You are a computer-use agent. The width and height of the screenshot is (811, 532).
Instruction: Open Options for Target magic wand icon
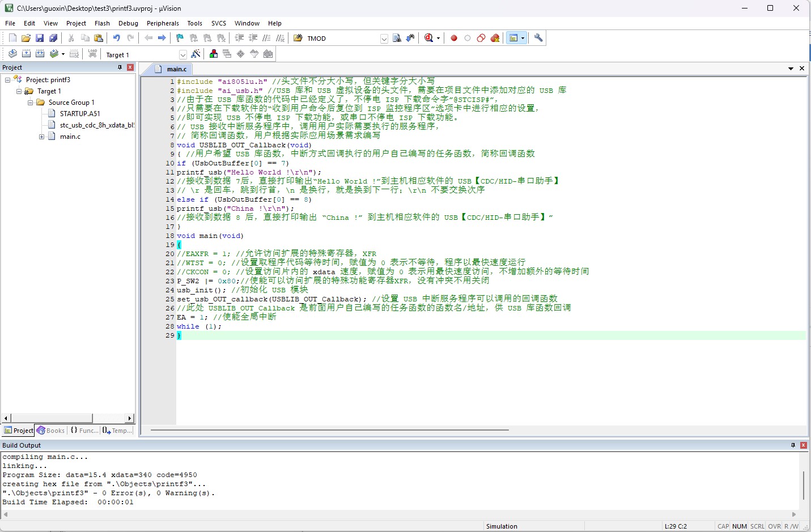coord(196,54)
